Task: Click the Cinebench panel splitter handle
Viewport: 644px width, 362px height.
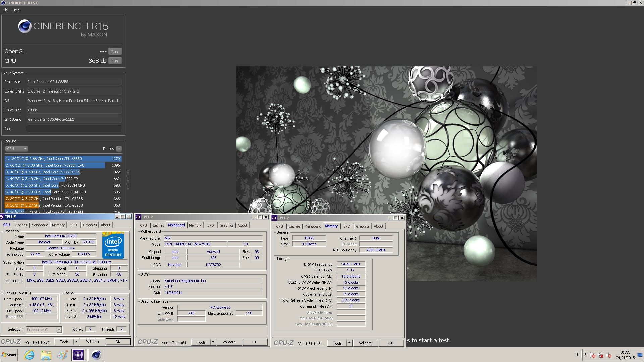Action: [x=128, y=180]
